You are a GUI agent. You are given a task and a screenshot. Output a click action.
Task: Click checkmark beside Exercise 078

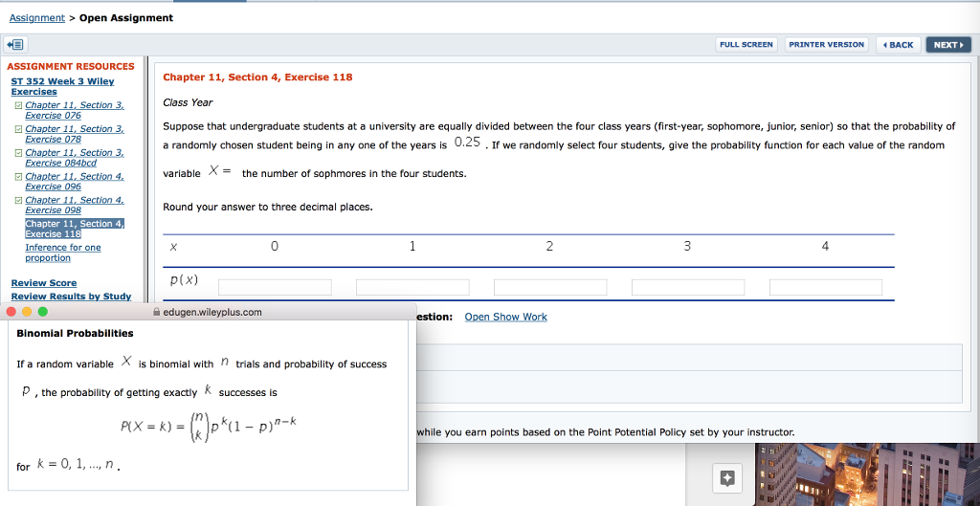[18, 129]
